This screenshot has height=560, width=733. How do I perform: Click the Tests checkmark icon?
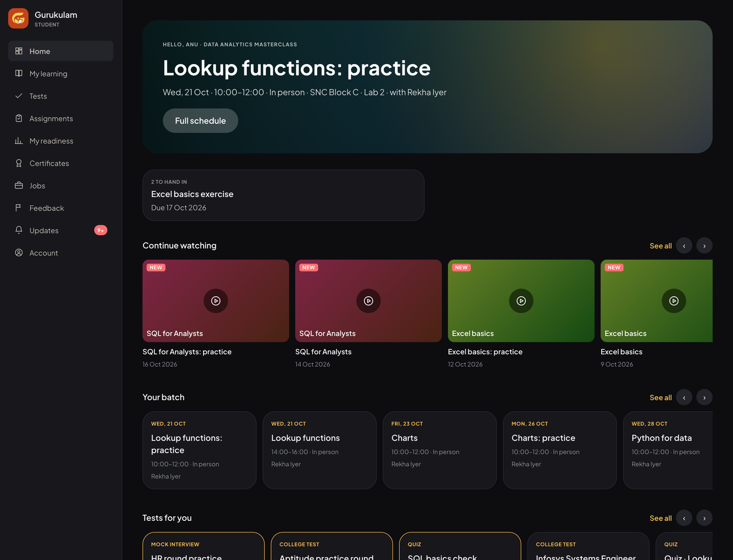pos(19,96)
